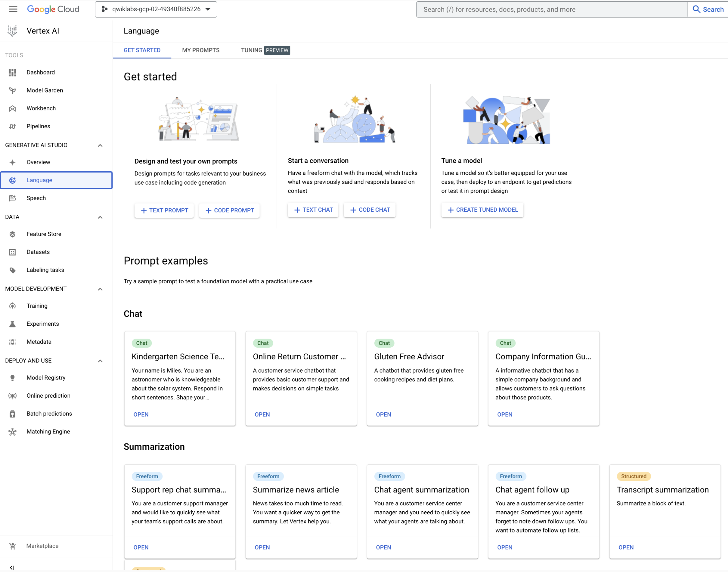
Task: Click the Training icon under Model Development
Action: [12, 306]
